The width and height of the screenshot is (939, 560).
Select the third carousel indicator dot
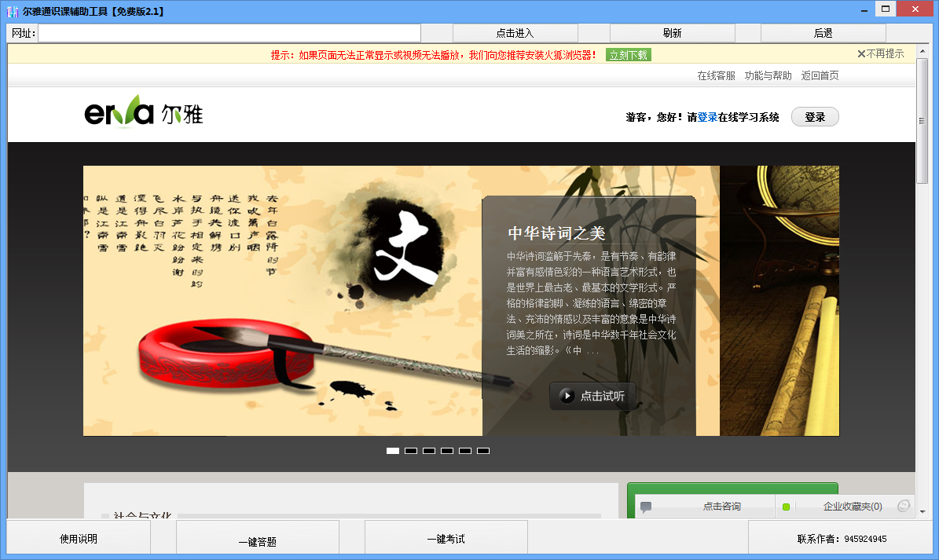click(x=428, y=451)
